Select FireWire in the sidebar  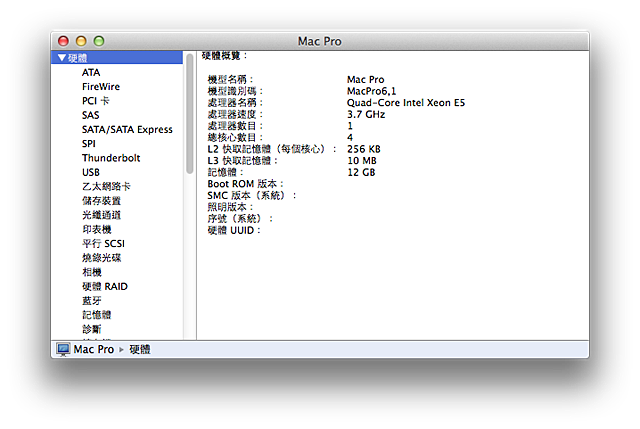101,87
